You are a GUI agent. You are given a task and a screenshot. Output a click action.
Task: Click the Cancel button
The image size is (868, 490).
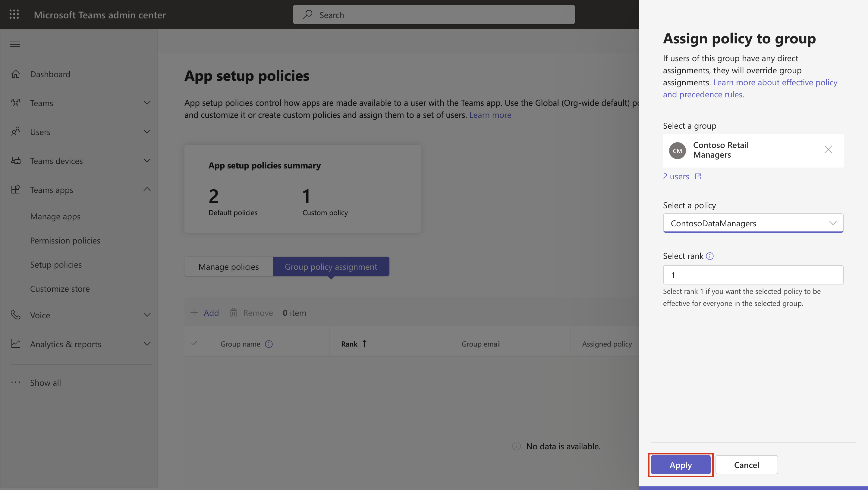(x=746, y=465)
